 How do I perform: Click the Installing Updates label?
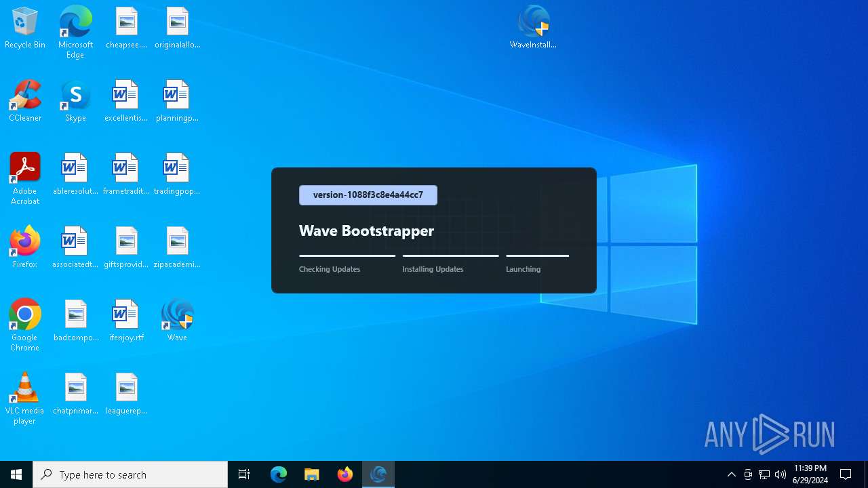click(433, 269)
